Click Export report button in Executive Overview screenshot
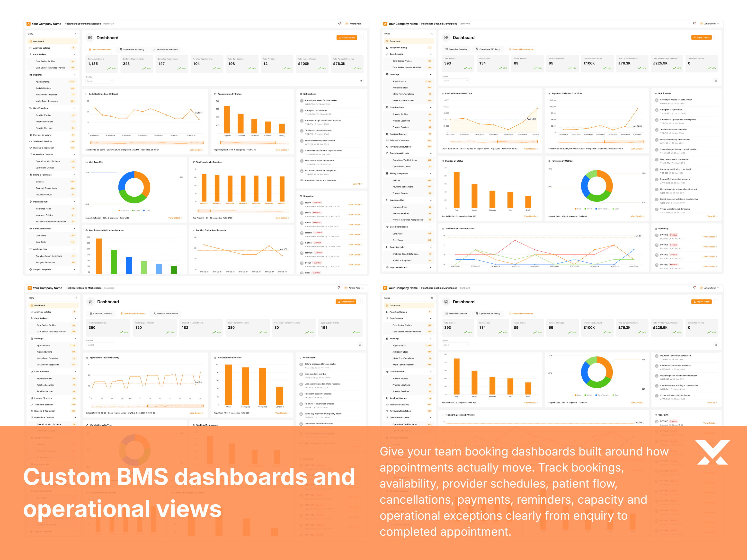This screenshot has width=747, height=560. click(347, 37)
